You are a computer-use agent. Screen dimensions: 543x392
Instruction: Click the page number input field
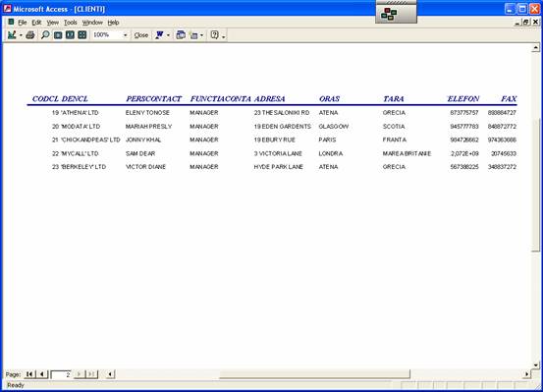[61, 374]
